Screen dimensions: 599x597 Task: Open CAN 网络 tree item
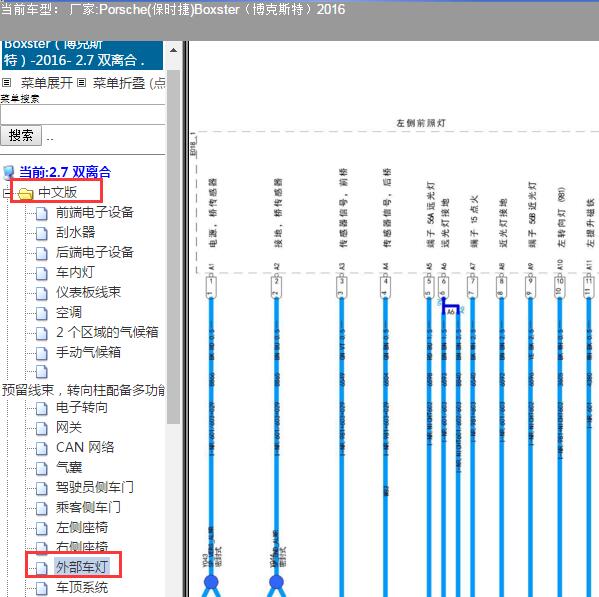(x=85, y=447)
